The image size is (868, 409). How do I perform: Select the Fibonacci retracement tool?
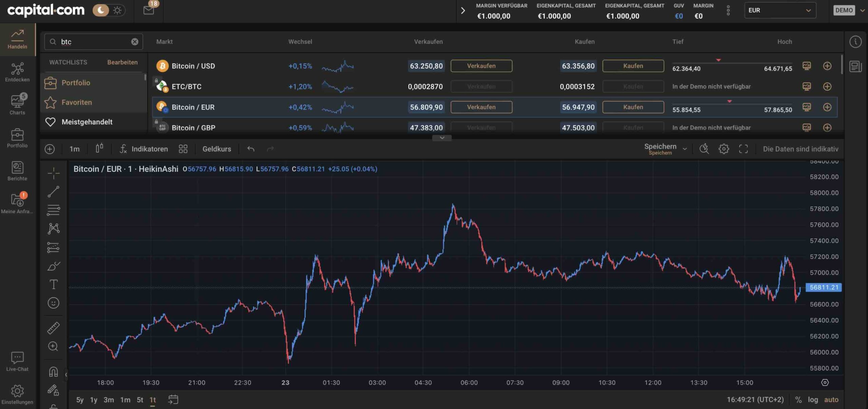(53, 210)
